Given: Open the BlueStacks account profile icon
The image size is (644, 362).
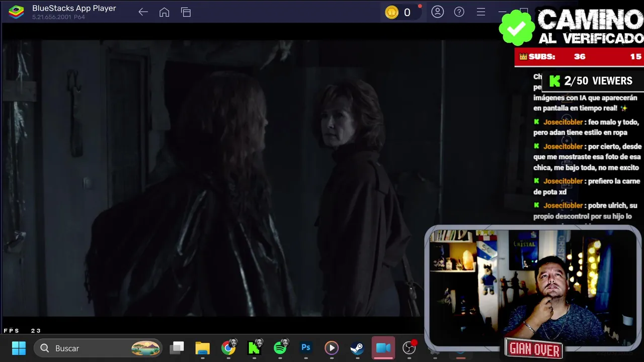Looking at the screenshot, I should (x=438, y=12).
